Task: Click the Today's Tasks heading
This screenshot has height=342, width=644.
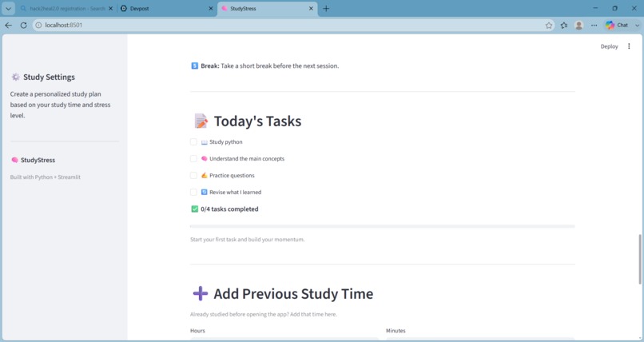Action: (x=257, y=121)
